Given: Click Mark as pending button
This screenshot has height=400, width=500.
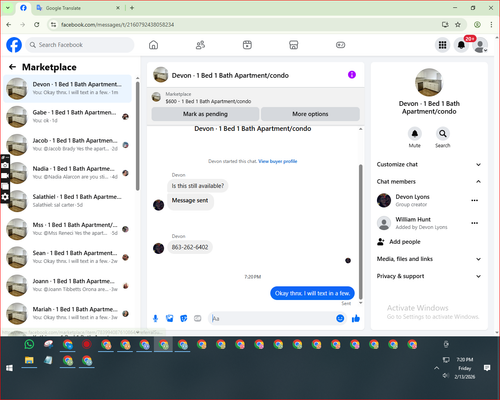Looking at the screenshot, I should pos(205,114).
